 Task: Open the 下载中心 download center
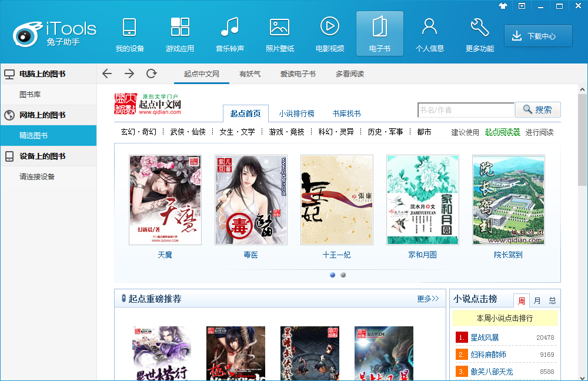[x=538, y=36]
